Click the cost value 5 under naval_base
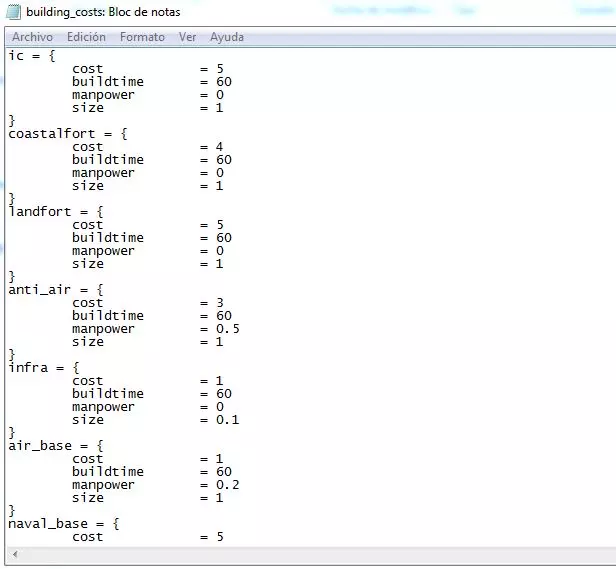Image resolution: width=616 pixels, height=569 pixels. [x=220, y=537]
